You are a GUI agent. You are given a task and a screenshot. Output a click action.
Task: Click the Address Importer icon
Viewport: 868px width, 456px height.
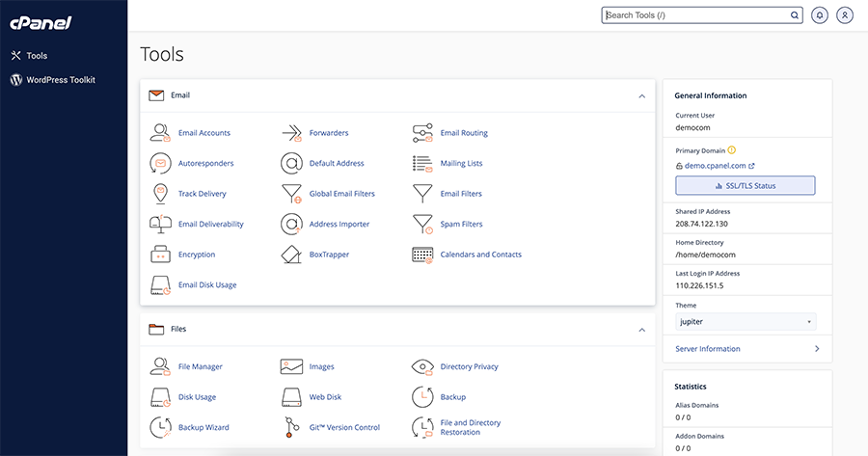pos(291,224)
